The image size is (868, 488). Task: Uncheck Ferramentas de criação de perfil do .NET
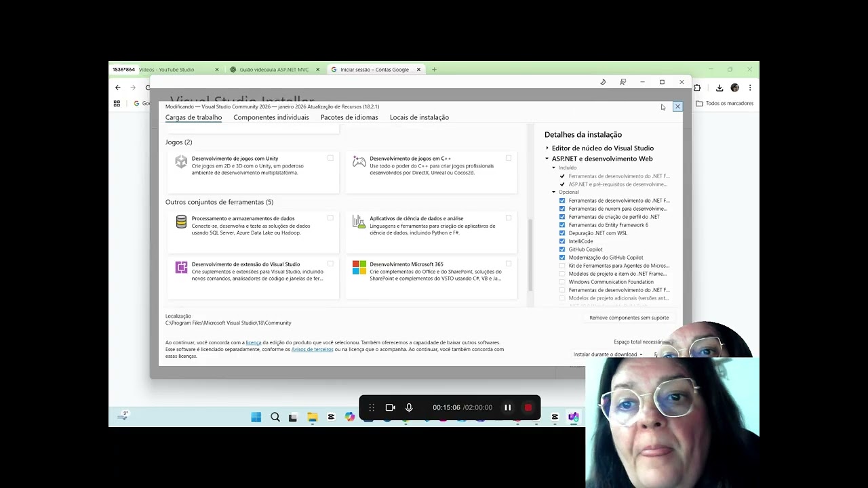pos(562,217)
